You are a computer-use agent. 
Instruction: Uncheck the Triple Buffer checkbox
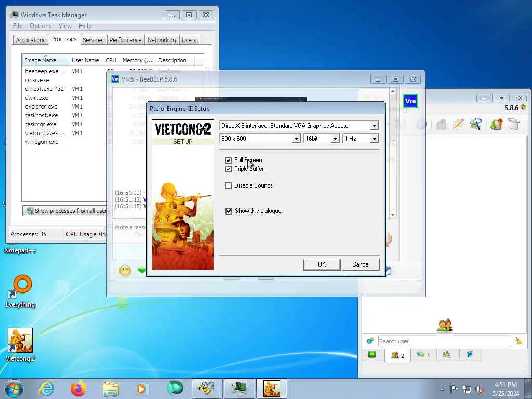[x=229, y=169]
